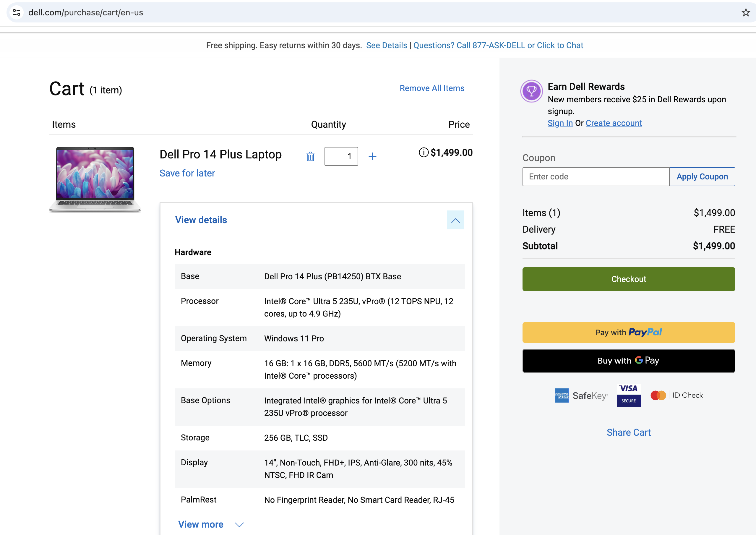
Task: Collapse the View details chevron
Action: click(455, 220)
